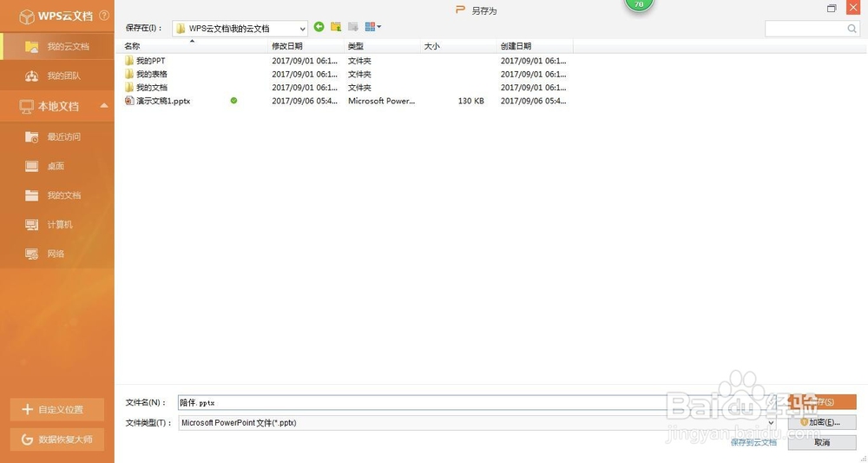Click the 桌面 sidebar monitor icon
Screen dimensions: 868x463
point(31,166)
